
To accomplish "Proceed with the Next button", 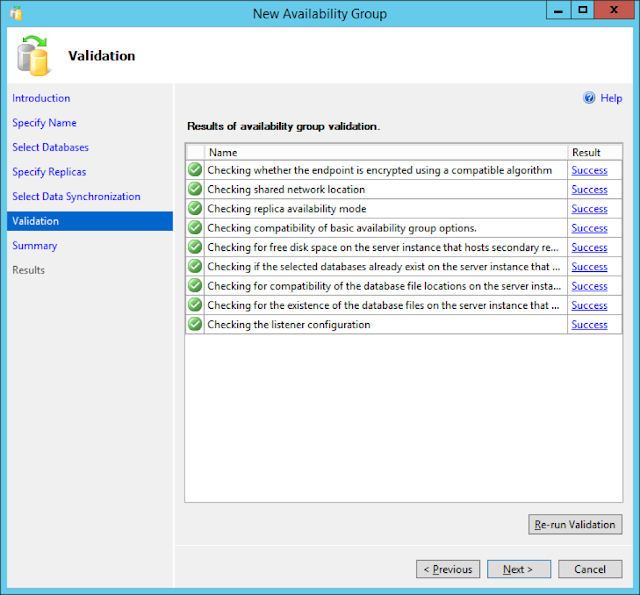I will 518,569.
